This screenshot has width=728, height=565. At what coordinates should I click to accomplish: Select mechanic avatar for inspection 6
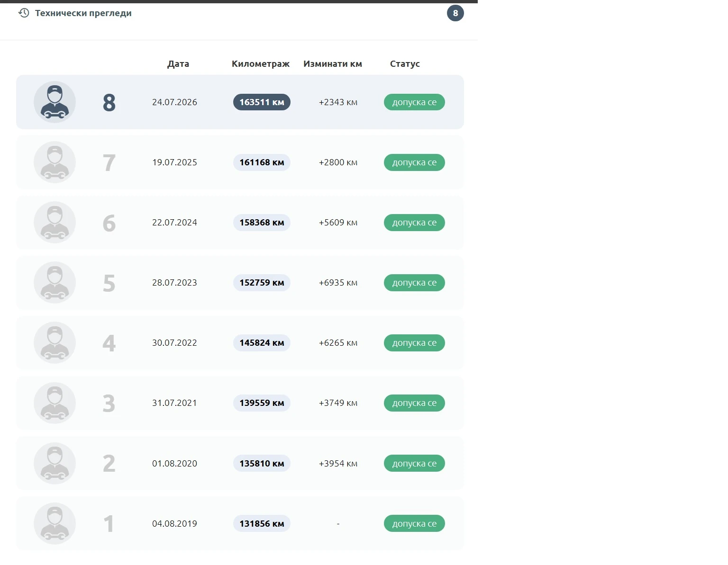click(x=55, y=222)
